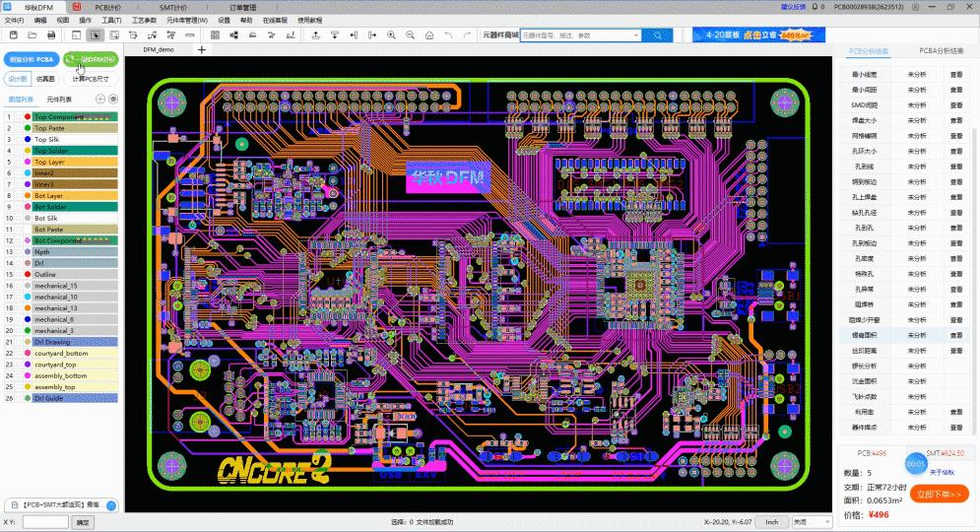
Task: Click the X Y coordinate input field
Action: click(45, 522)
